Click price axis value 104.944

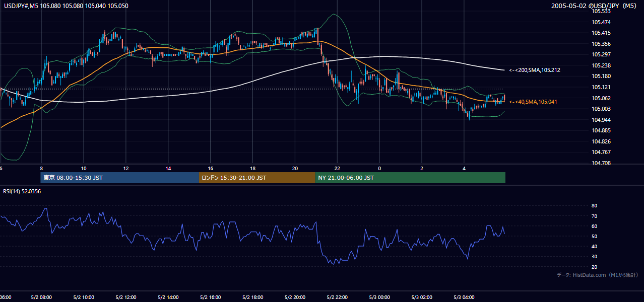pyautogui.click(x=601, y=120)
